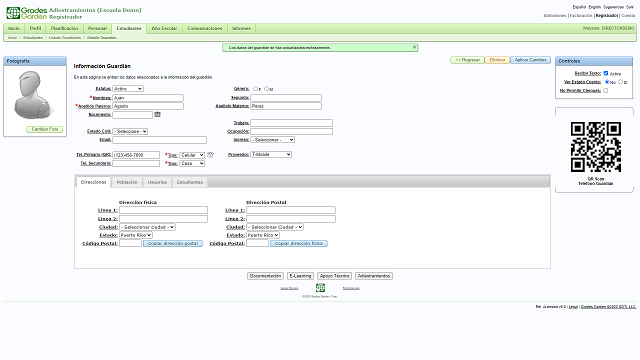Open the Proveedor T-Mobile dropdown
The height and width of the screenshot is (360, 640).
(x=271, y=154)
